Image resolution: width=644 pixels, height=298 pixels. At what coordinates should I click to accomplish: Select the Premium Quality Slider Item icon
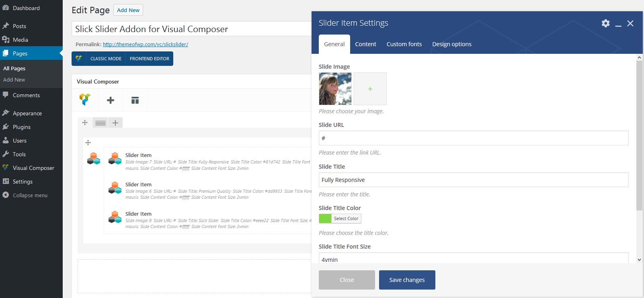click(115, 188)
